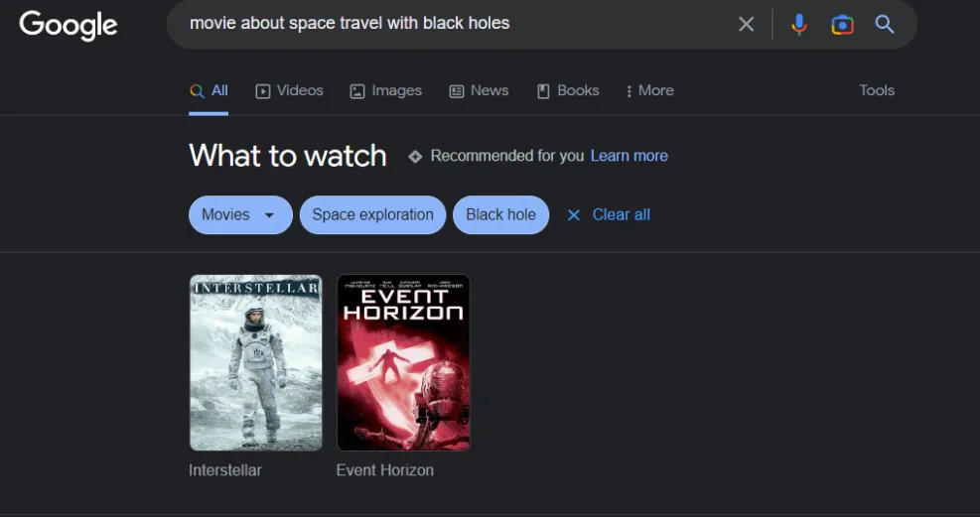Expand the Movies filter dropdown
Screen dimensions: 980x517
(240, 214)
